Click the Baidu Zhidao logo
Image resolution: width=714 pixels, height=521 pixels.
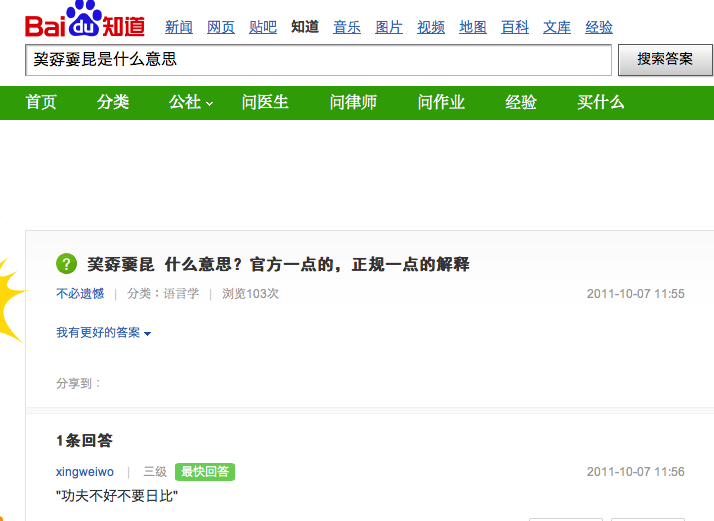87,22
